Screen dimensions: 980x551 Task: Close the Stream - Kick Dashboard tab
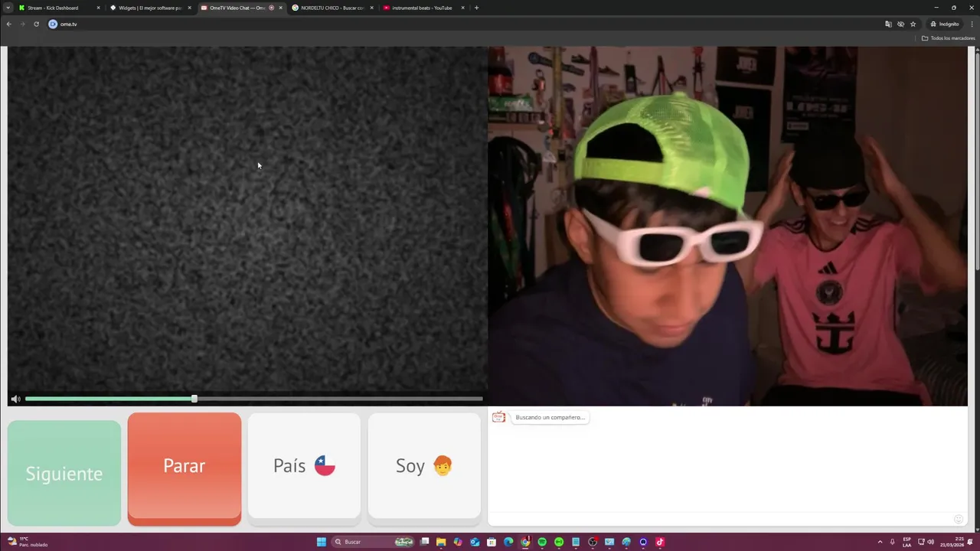pos(98,8)
